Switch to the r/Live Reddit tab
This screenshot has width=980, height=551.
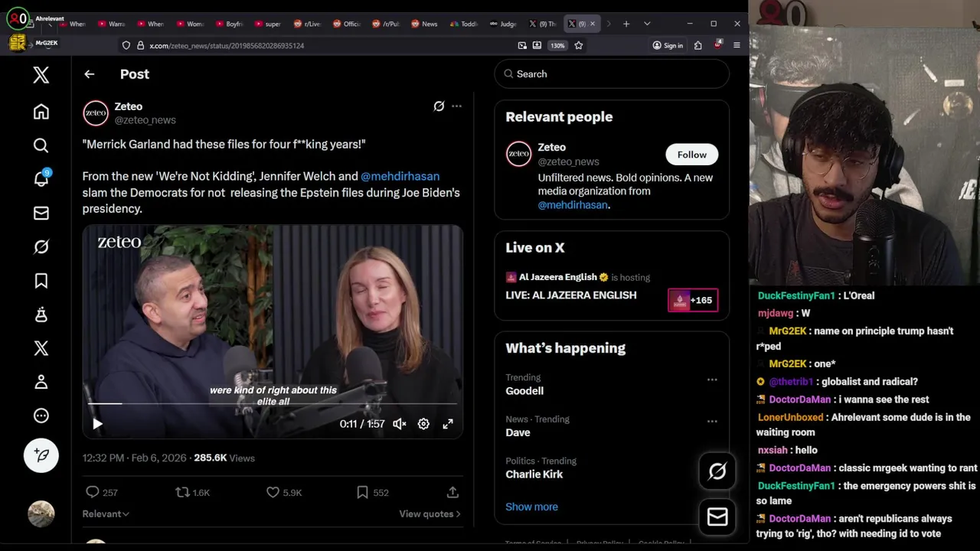tap(308, 24)
